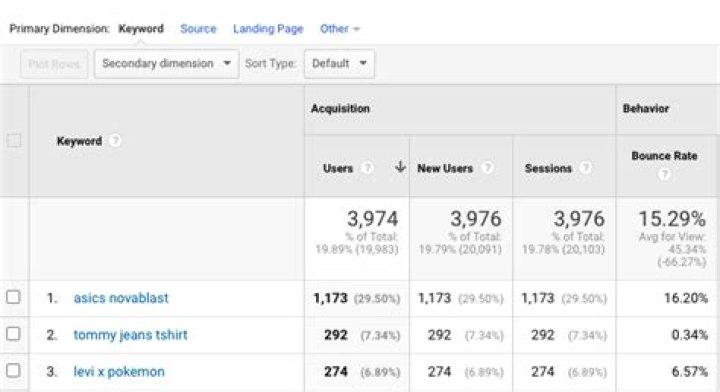Click the Keyword column header
This screenshot has height=392, width=720.
[79, 141]
